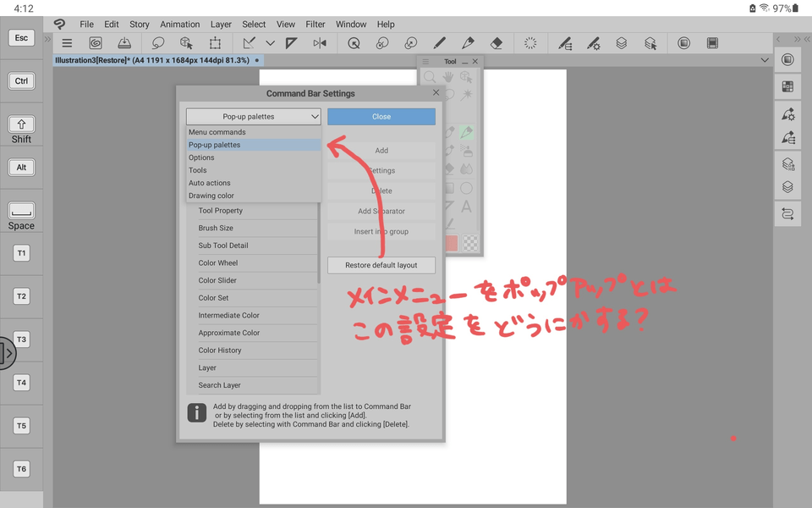Expand the double chevron beside the Esc key

47,39
